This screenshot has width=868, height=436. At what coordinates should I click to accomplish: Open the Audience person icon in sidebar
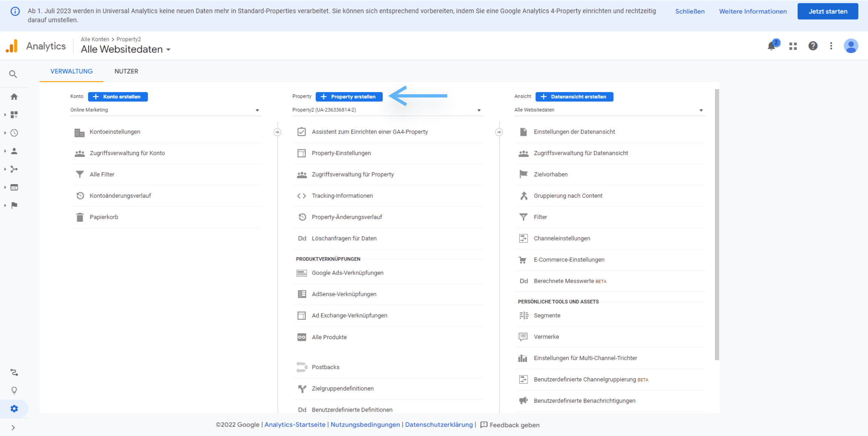14,151
